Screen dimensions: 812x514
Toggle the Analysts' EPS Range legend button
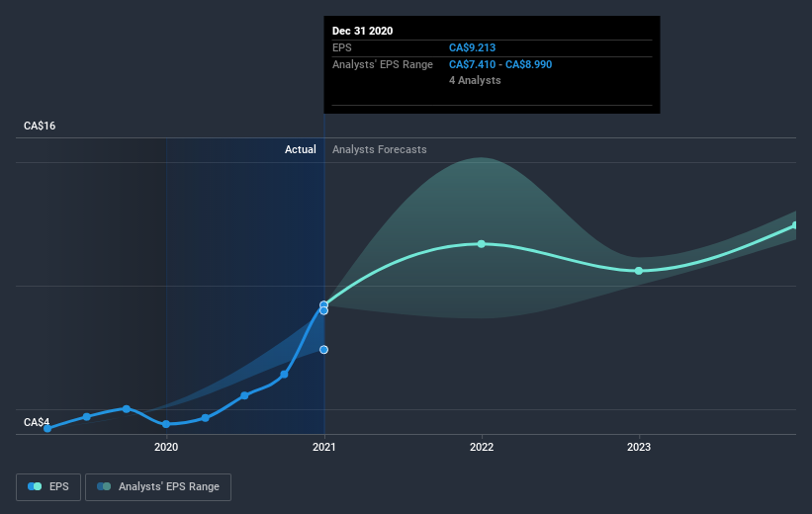tap(158, 486)
